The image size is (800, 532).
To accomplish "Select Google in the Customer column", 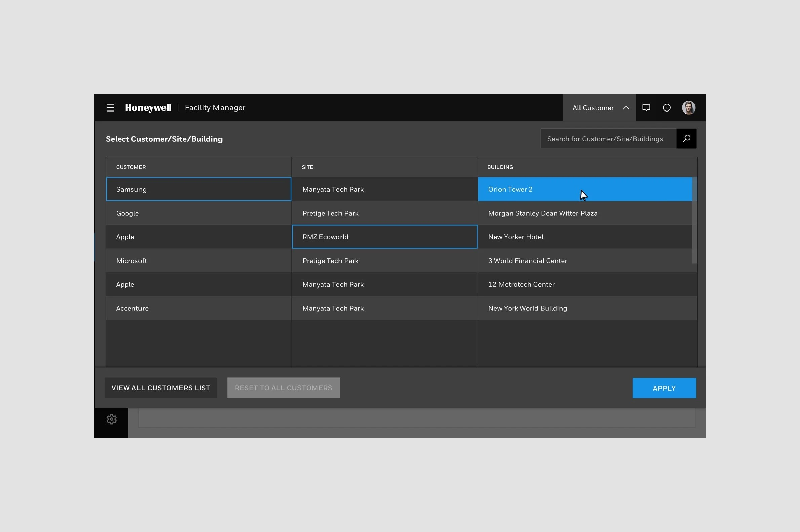I will coord(199,213).
